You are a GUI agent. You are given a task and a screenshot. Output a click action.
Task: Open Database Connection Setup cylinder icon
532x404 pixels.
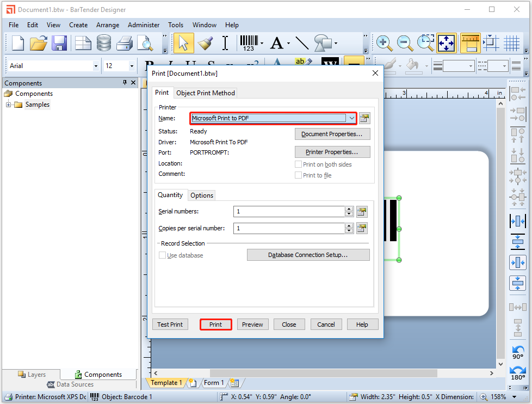104,43
